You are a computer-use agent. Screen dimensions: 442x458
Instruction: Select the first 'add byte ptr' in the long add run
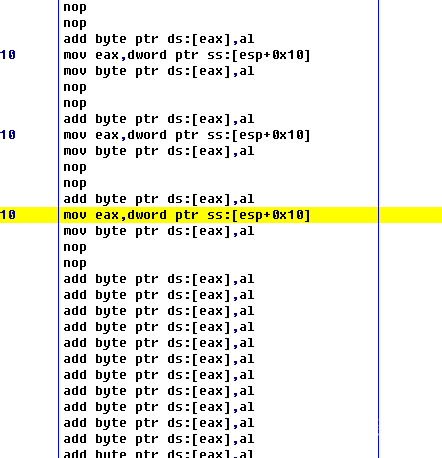159,279
